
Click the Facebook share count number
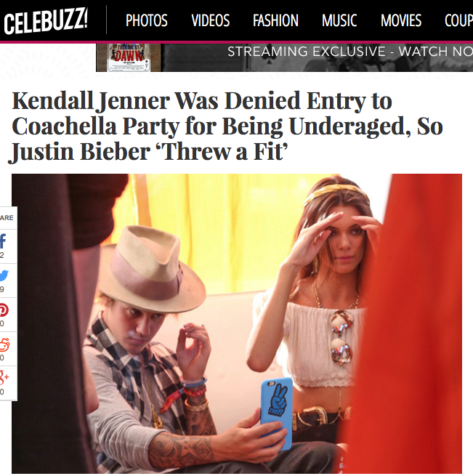(x=2, y=255)
